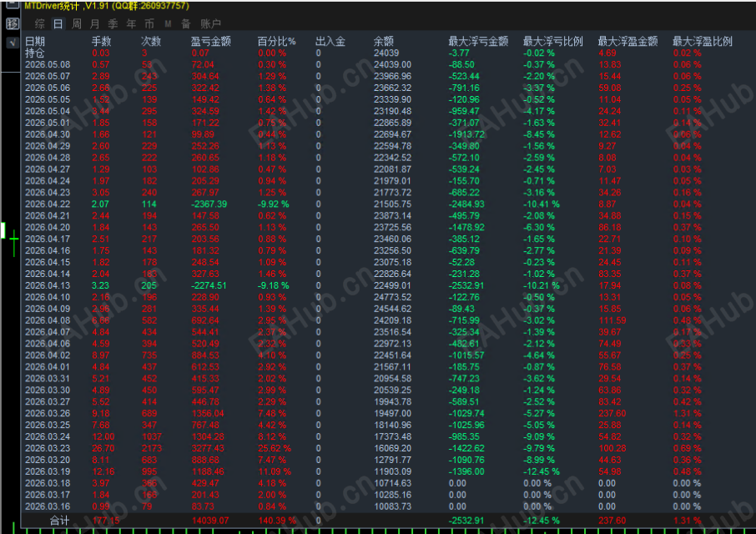
Task: Open the 月 (monthly) statistics tab
Action: tap(94, 23)
